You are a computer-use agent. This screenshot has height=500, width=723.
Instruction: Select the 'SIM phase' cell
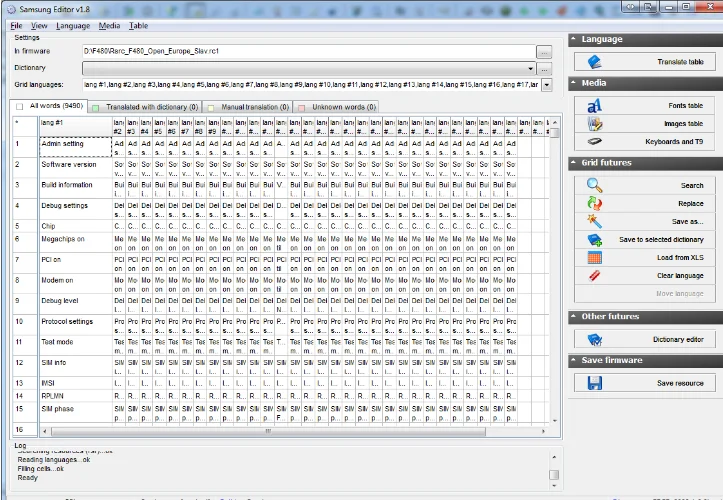coord(76,412)
